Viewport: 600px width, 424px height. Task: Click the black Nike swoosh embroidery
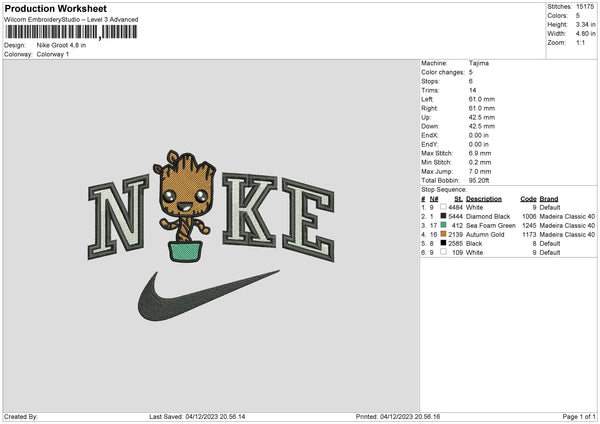pos(209,295)
